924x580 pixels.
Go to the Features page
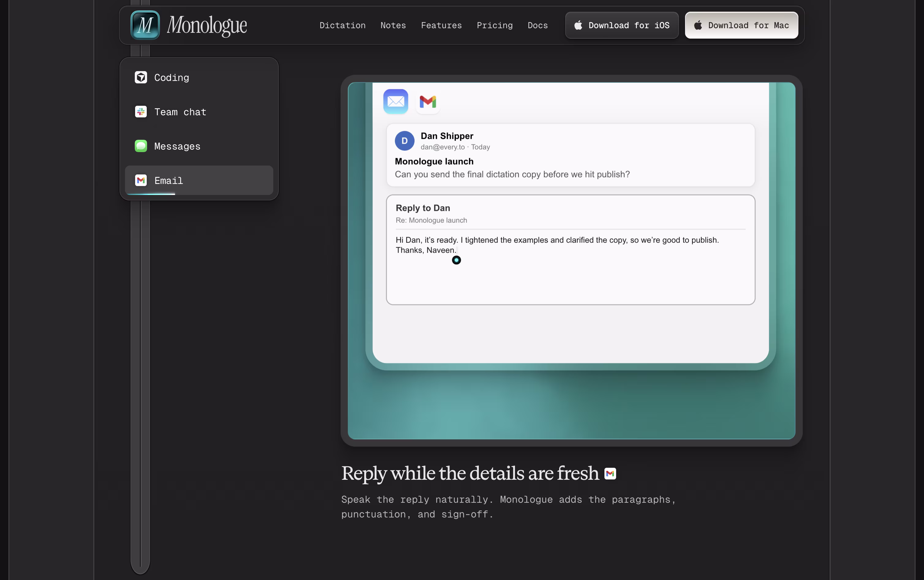441,25
